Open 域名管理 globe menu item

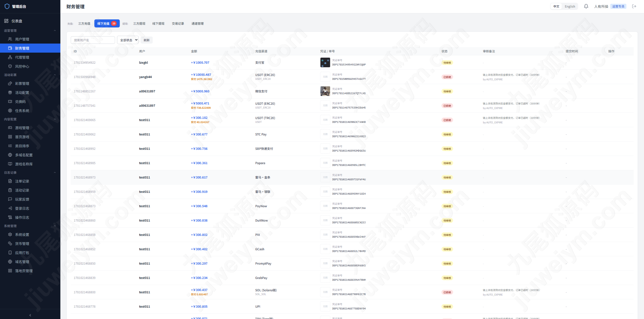(x=30, y=262)
